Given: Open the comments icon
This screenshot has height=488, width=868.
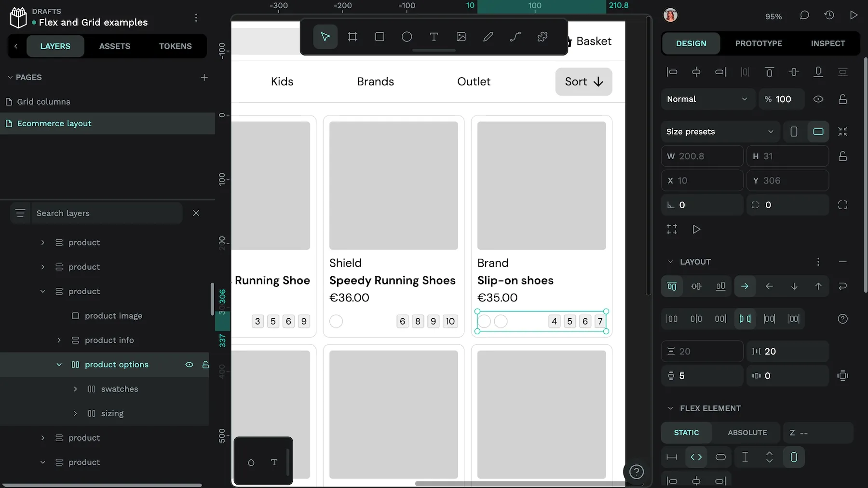Looking at the screenshot, I should (x=804, y=15).
